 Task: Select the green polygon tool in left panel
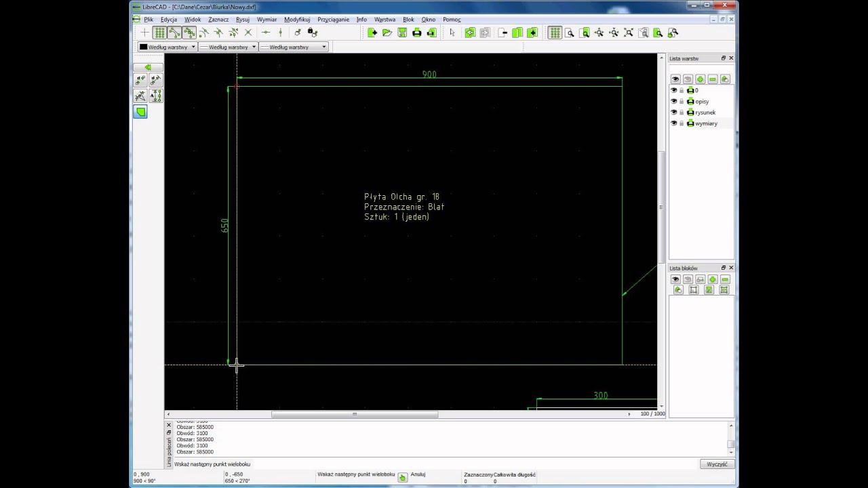click(x=140, y=112)
